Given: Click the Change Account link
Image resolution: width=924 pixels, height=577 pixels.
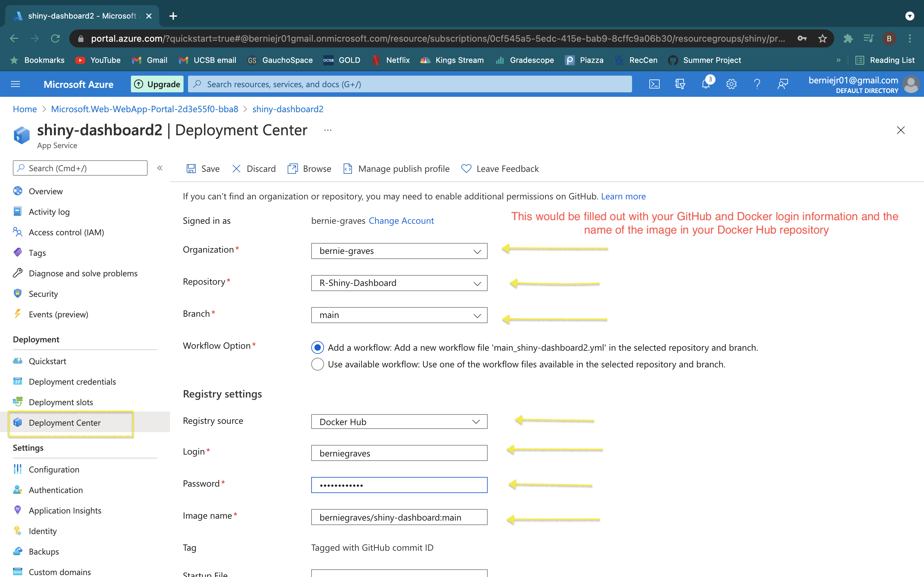Looking at the screenshot, I should pyautogui.click(x=401, y=221).
